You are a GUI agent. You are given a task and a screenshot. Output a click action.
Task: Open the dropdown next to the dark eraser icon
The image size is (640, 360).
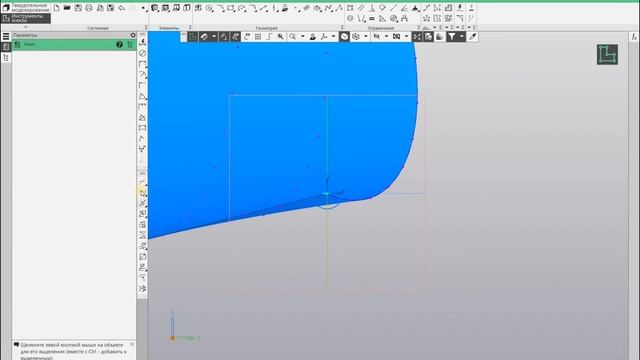tap(214, 37)
